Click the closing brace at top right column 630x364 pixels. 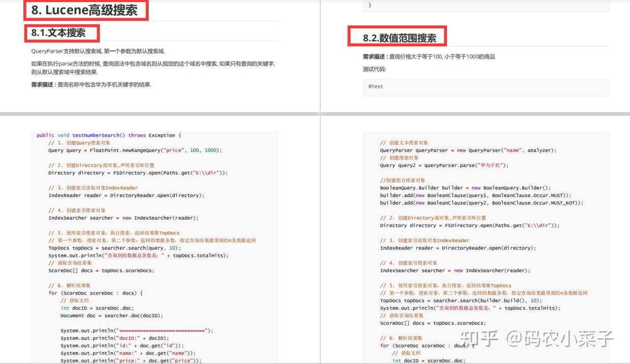(369, 4)
